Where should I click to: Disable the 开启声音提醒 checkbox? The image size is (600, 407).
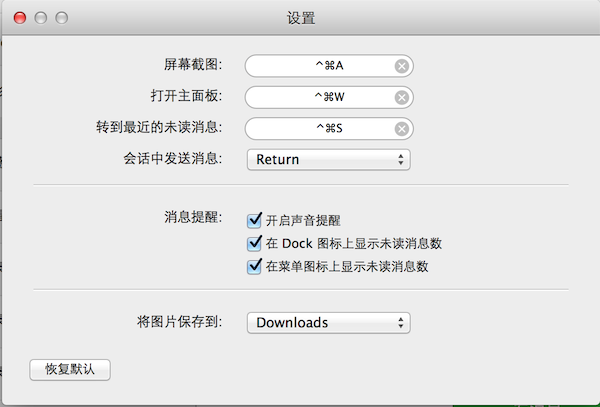(254, 220)
